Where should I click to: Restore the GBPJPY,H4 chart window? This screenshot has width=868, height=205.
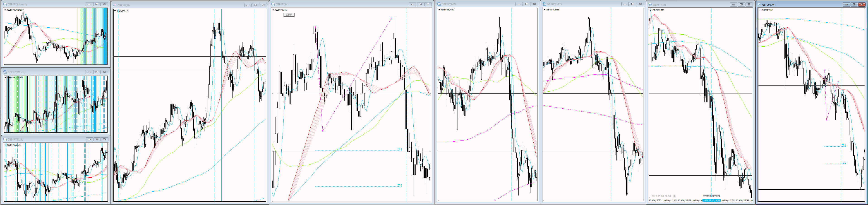tap(255, 5)
